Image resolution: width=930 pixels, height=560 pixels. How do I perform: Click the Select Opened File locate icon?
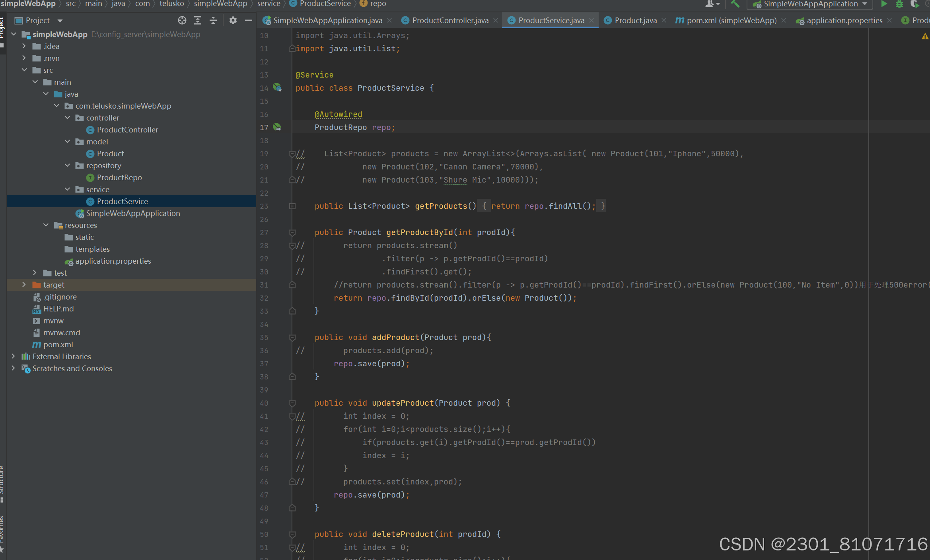pos(182,20)
